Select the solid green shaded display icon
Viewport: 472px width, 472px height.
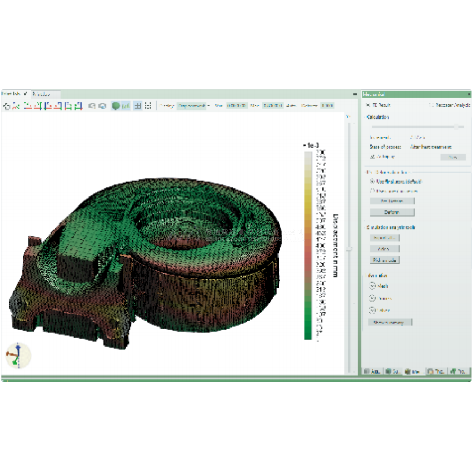(116, 106)
